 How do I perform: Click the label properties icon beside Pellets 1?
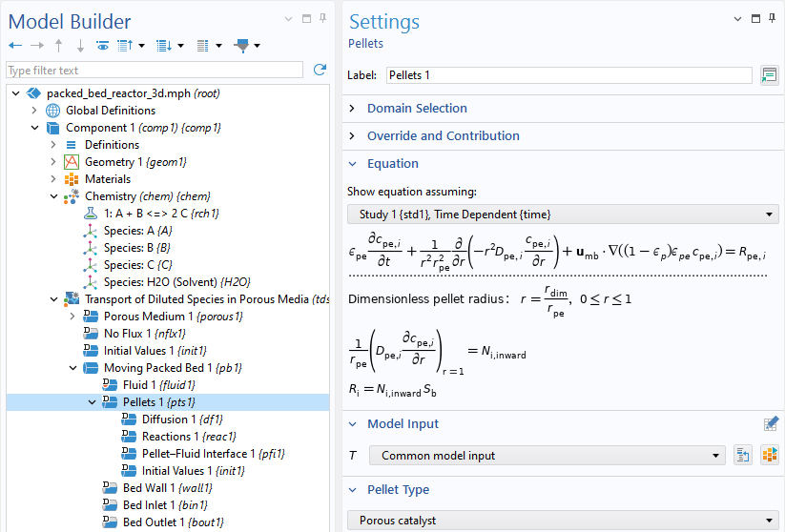(769, 75)
